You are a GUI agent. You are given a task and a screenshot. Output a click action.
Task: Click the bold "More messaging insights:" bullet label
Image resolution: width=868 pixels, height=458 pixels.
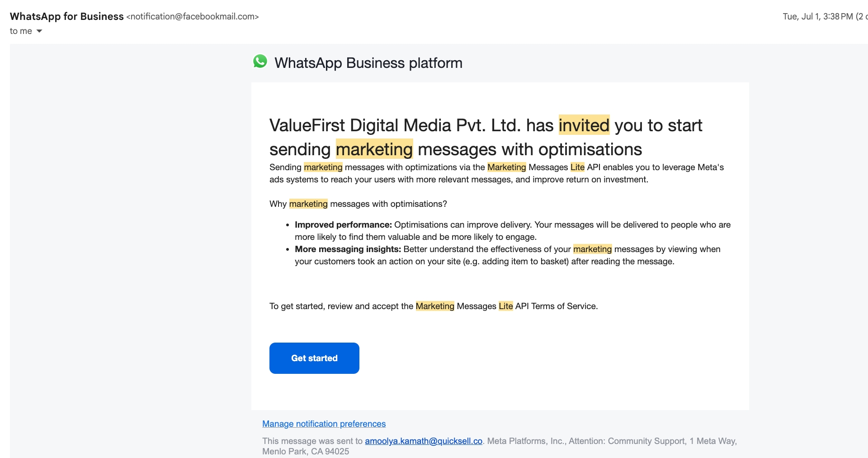click(348, 249)
